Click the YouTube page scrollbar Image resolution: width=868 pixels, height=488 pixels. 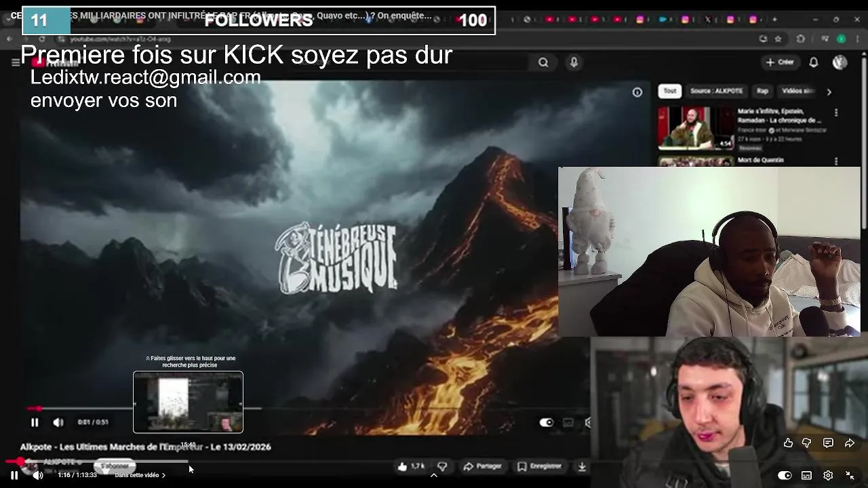[863, 142]
